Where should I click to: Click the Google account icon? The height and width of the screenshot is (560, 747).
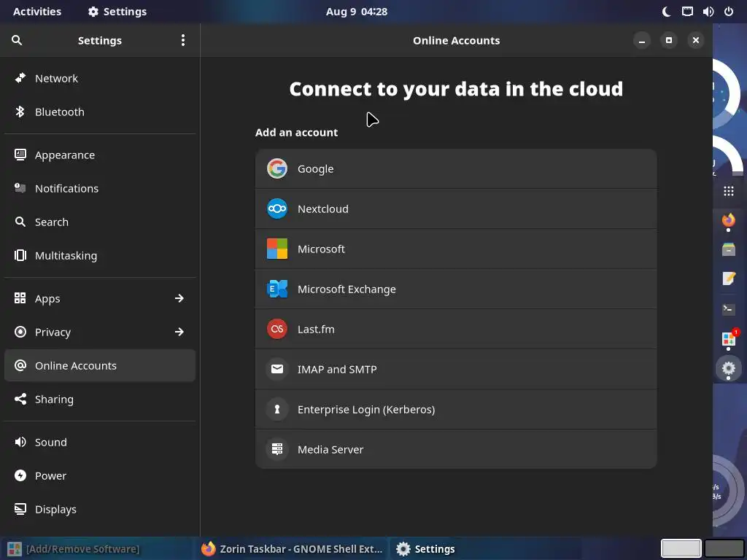(x=277, y=168)
